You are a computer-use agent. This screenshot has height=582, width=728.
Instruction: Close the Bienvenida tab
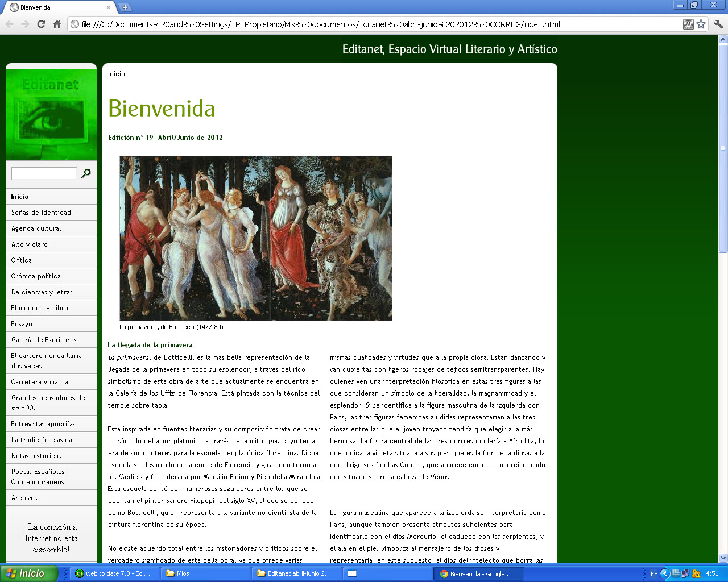pos(109,7)
